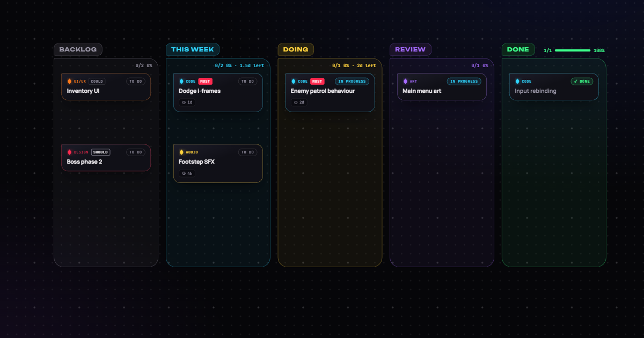Click the Done column 100% progress bar
Image resolution: width=644 pixels, height=338 pixels.
573,50
